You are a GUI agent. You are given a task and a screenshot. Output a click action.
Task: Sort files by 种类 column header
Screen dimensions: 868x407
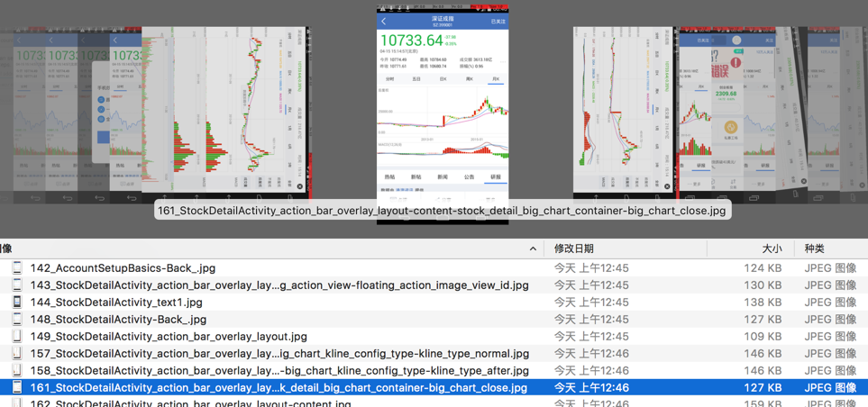pos(815,249)
